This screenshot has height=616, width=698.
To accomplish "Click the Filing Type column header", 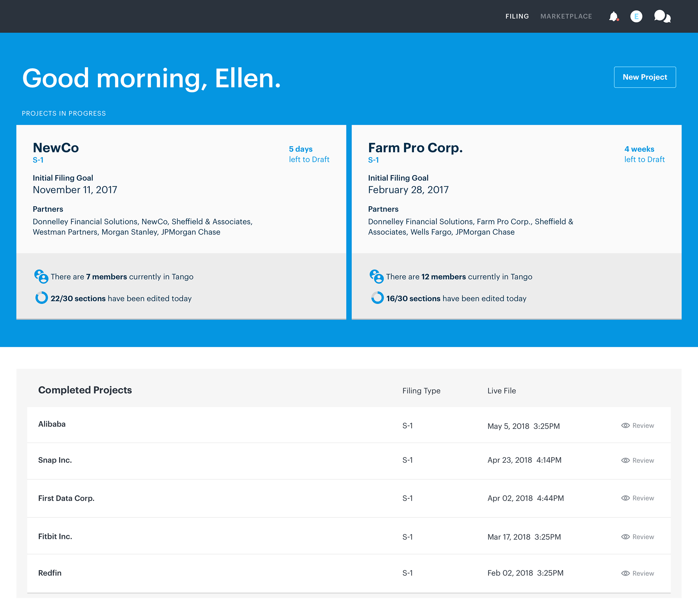I will pos(421,391).
